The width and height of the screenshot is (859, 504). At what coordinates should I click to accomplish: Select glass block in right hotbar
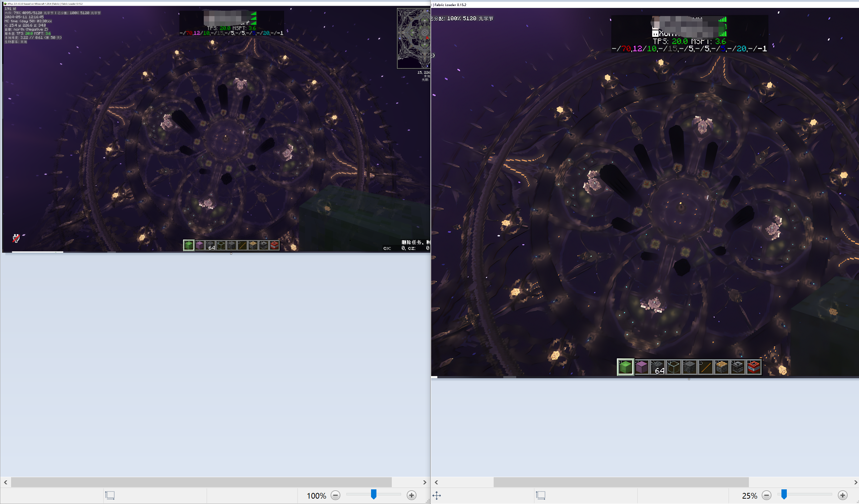(x=674, y=367)
